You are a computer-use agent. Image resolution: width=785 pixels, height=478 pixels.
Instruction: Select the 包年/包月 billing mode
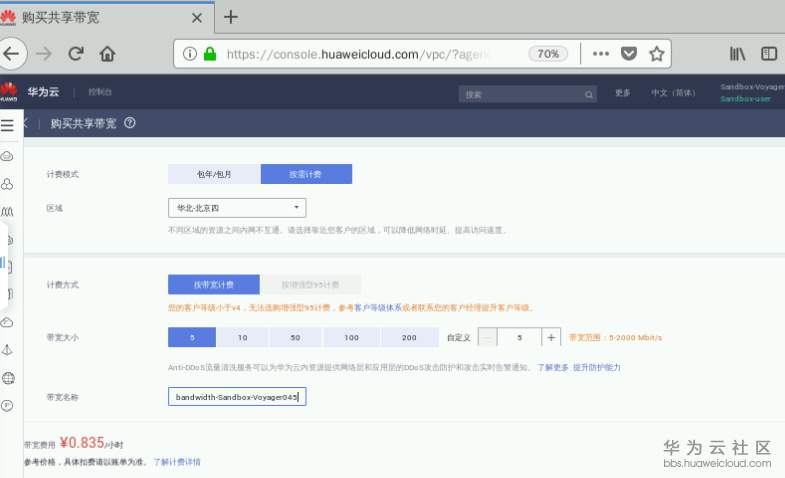click(214, 174)
